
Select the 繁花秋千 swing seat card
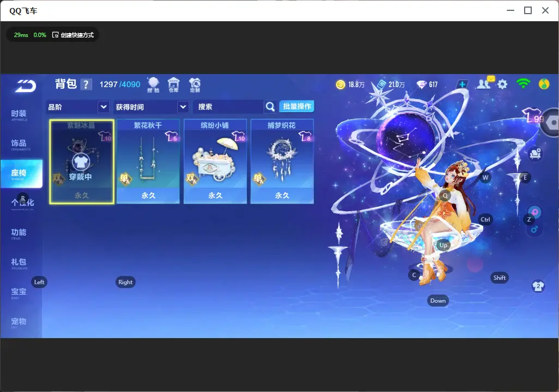pyautogui.click(x=148, y=162)
